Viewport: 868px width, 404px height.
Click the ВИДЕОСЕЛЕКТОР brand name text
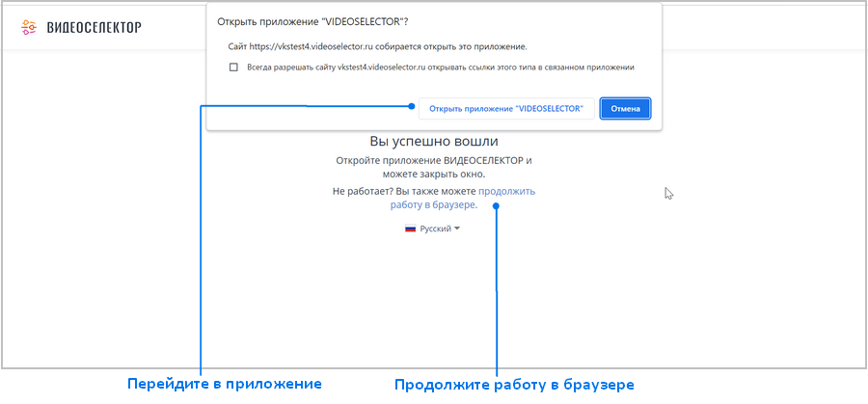[x=94, y=27]
